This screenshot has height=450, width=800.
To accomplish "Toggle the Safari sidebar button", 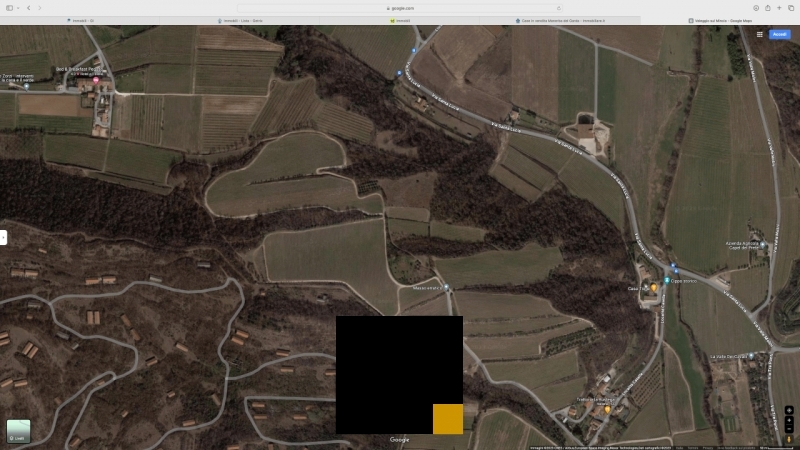I will [x=9, y=7].
